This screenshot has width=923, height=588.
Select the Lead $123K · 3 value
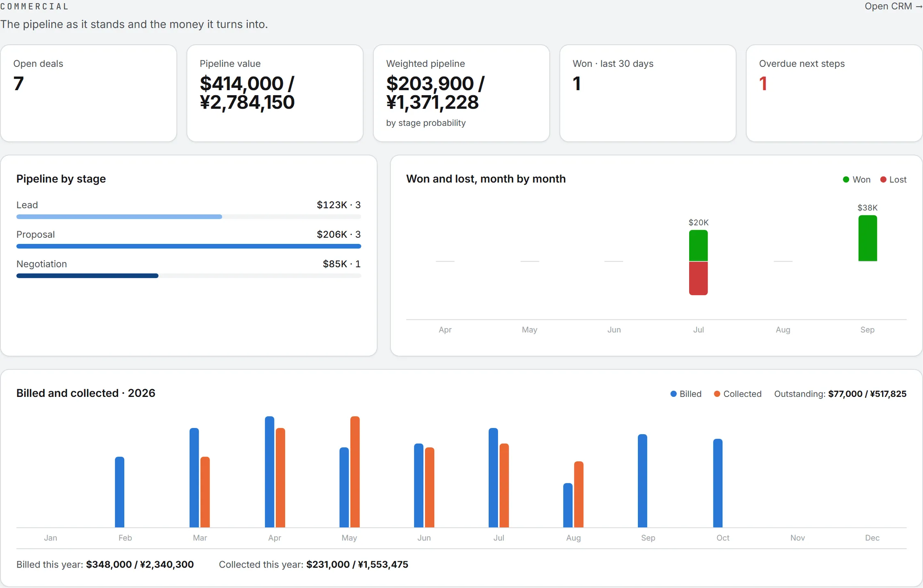[x=338, y=205]
